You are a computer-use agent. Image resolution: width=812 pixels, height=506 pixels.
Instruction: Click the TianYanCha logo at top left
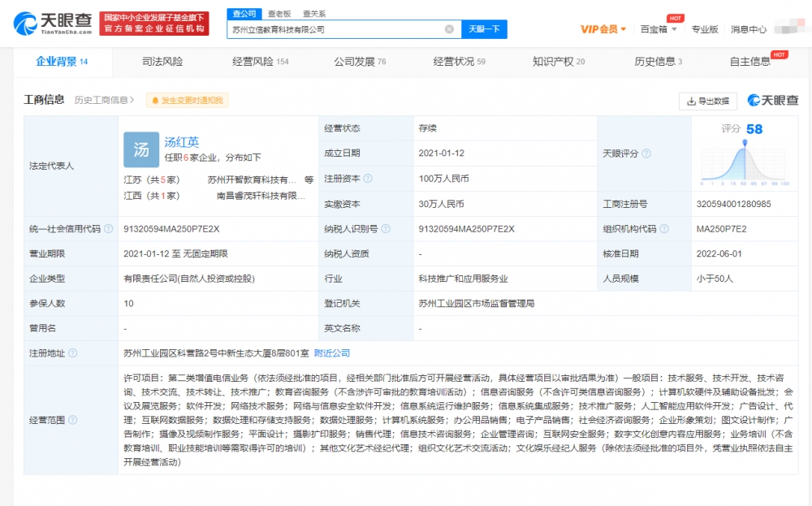click(52, 24)
